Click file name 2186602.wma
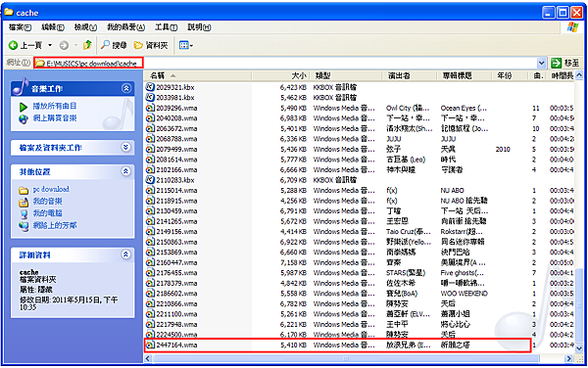Image resolution: width=588 pixels, height=368 pixels. pyautogui.click(x=176, y=293)
